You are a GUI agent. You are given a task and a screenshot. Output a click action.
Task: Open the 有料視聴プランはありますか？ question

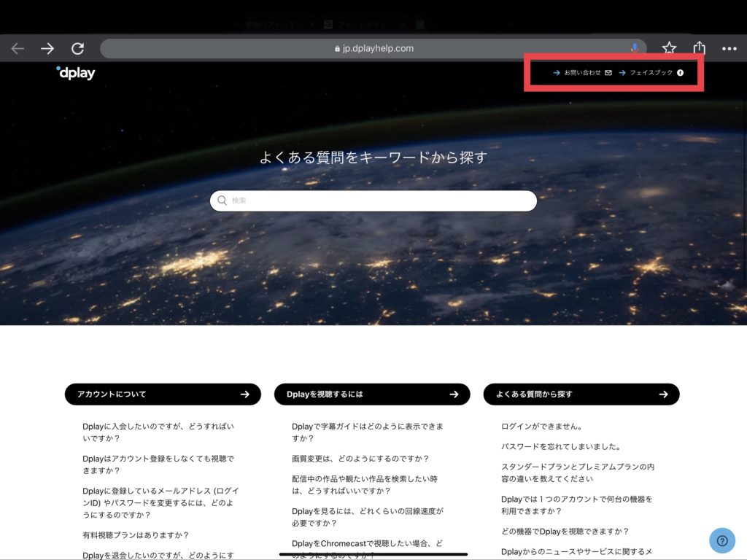[136, 535]
